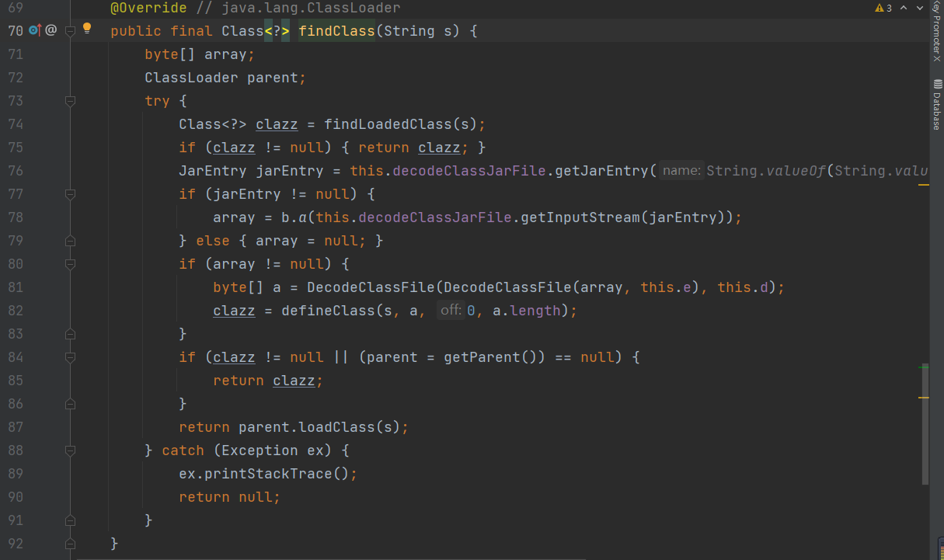Click the @ annotation gutter icon on line 70
This screenshot has height=560, width=944.
(51, 30)
